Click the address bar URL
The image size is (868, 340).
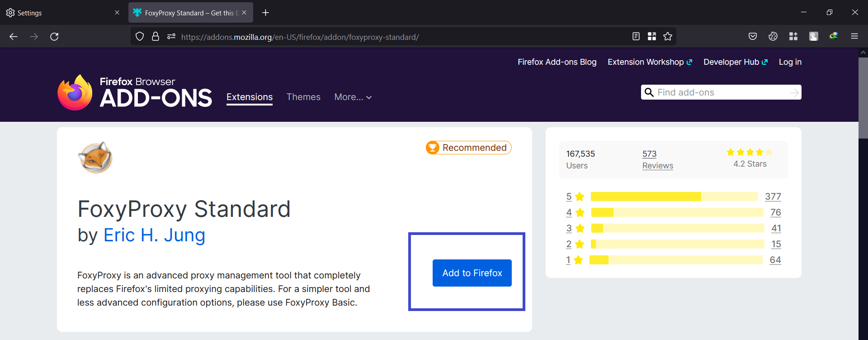[x=300, y=37]
